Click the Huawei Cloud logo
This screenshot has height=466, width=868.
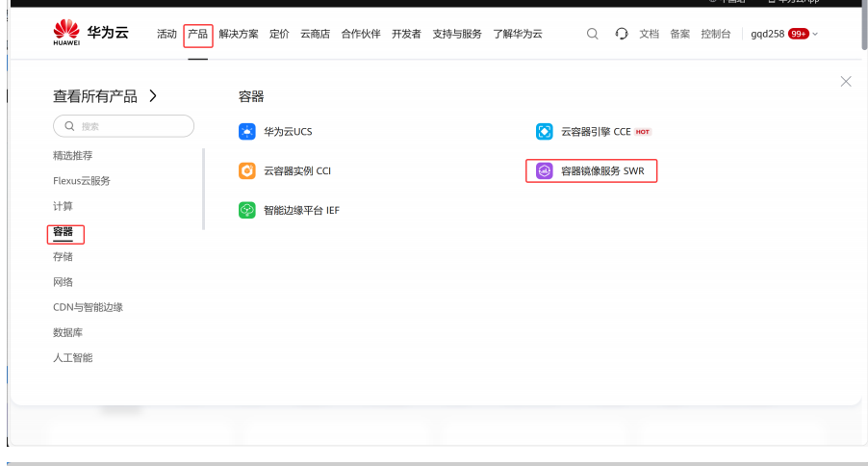pos(90,33)
